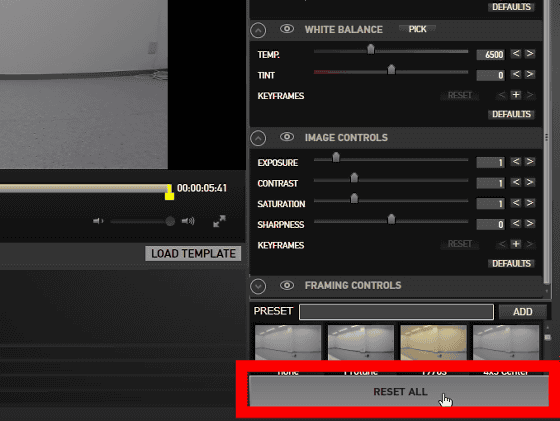Click the volume up speaker icon
Viewport: 560px width, 421px height.
click(x=188, y=221)
